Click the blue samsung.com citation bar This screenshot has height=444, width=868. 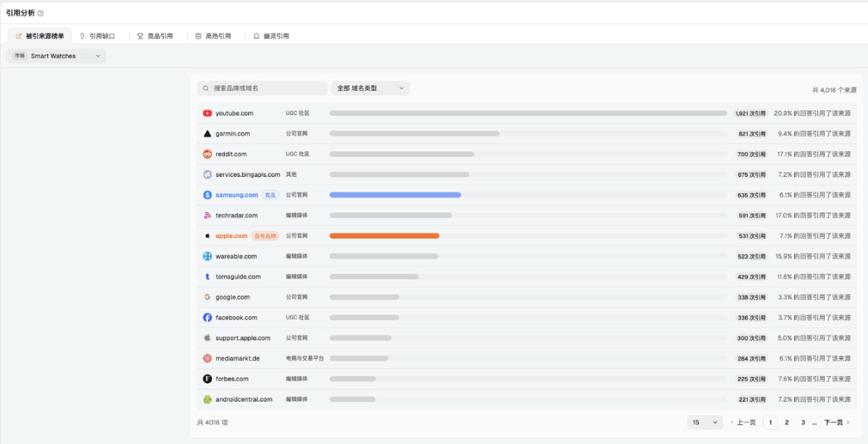[395, 195]
